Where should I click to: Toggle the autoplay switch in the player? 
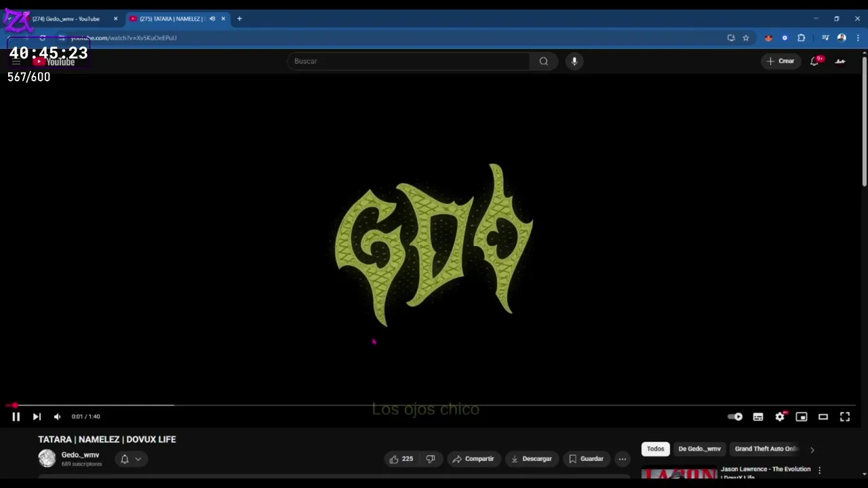point(735,417)
